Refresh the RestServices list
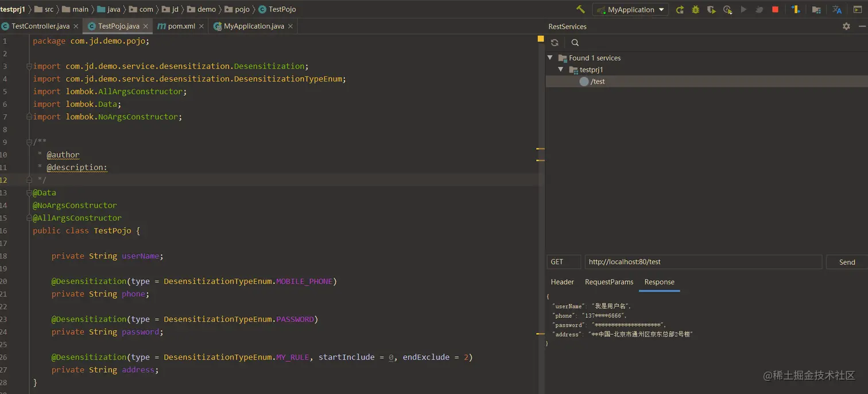This screenshot has height=394, width=868. [555, 43]
